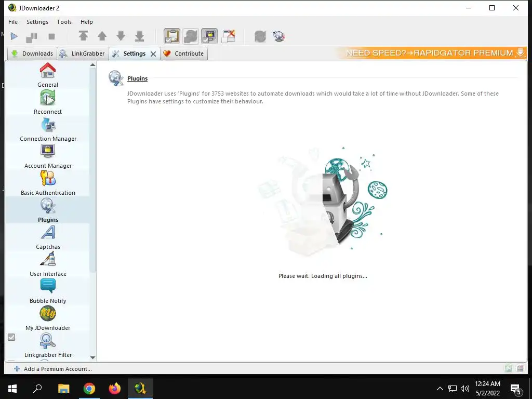Open Account Manager settings
532x399 pixels.
[47, 156]
